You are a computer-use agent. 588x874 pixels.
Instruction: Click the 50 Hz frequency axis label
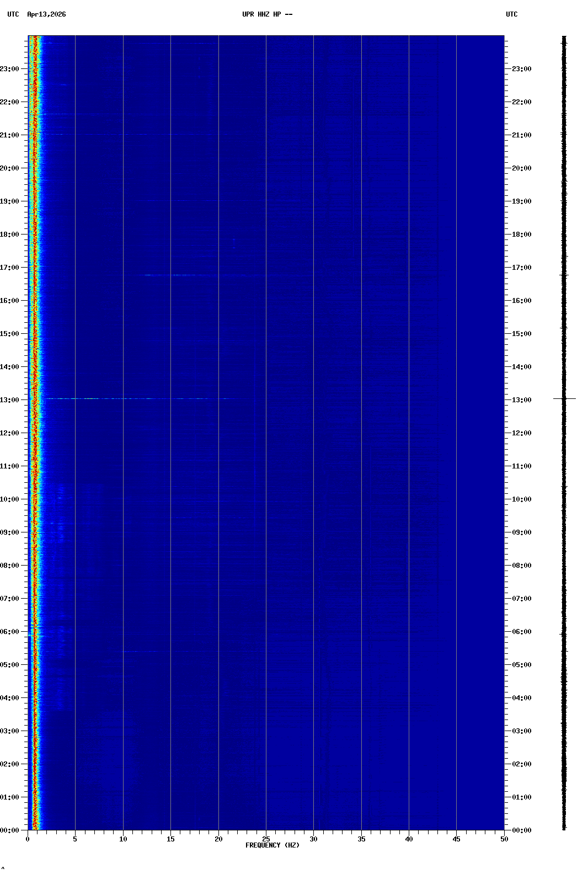(504, 839)
